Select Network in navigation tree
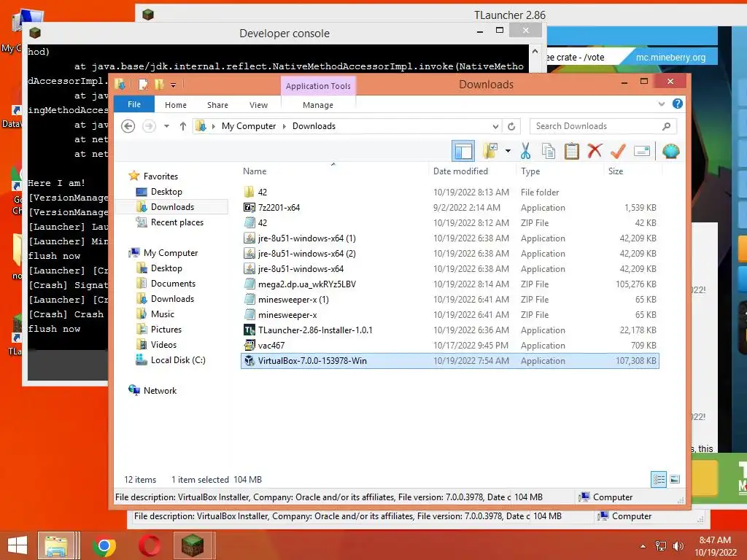Screen dimensions: 747x560 click(160, 391)
